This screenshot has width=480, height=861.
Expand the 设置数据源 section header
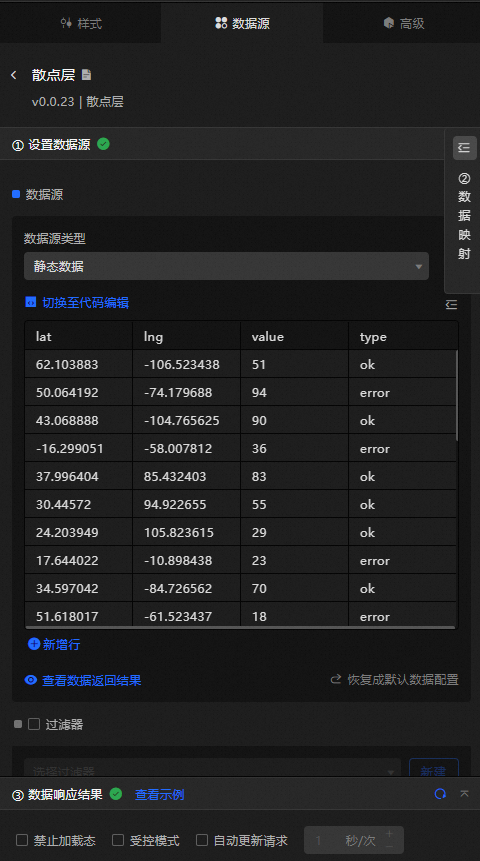click(x=222, y=144)
